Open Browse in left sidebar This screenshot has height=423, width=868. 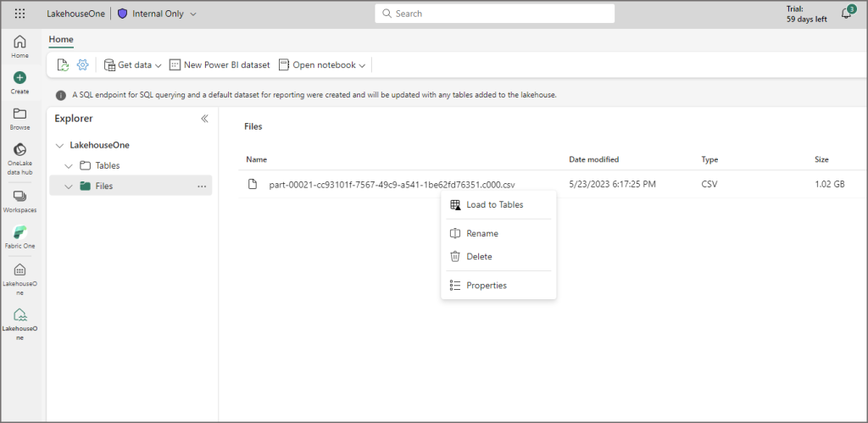pos(20,119)
